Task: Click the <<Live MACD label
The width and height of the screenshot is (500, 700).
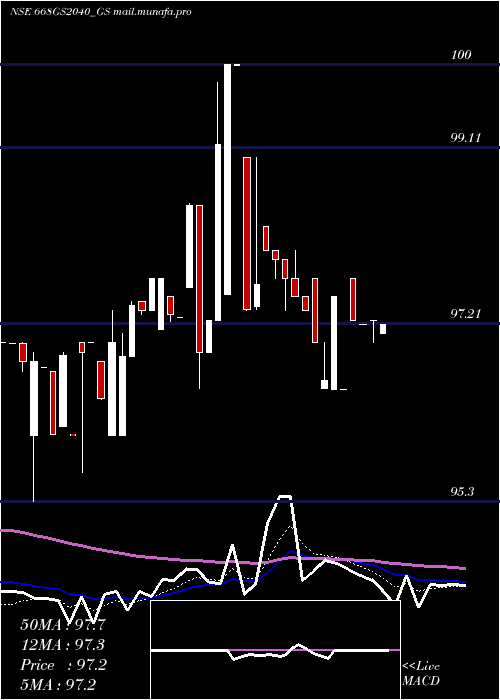Action: 421,674
